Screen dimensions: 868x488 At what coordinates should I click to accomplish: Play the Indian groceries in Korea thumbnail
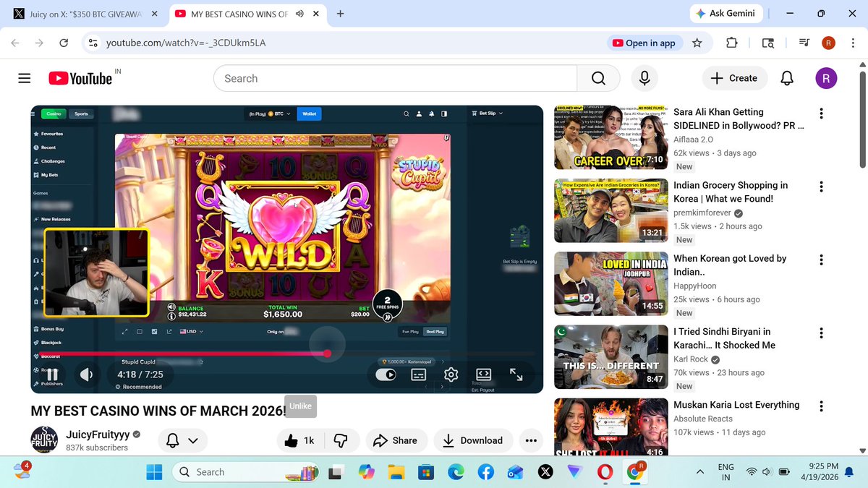tap(610, 210)
